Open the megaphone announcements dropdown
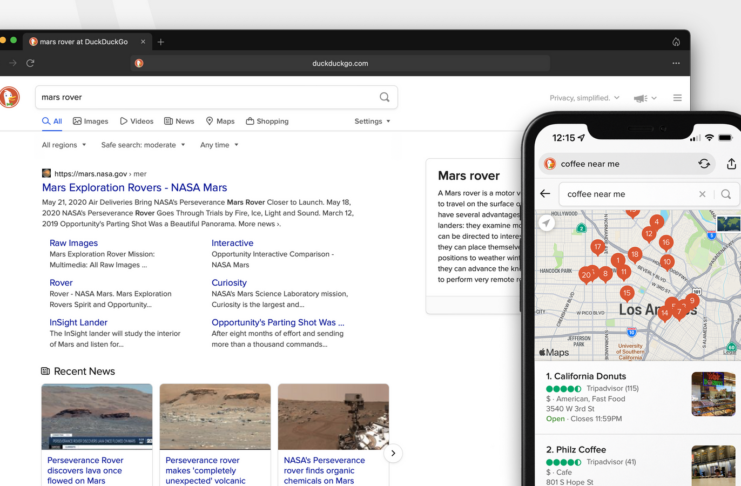741x486 pixels. click(x=645, y=98)
